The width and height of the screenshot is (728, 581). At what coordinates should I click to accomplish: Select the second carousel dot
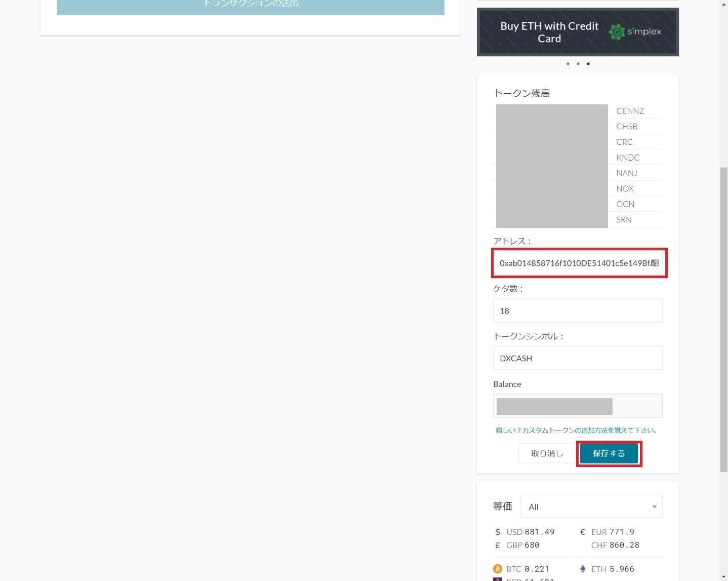pos(578,64)
